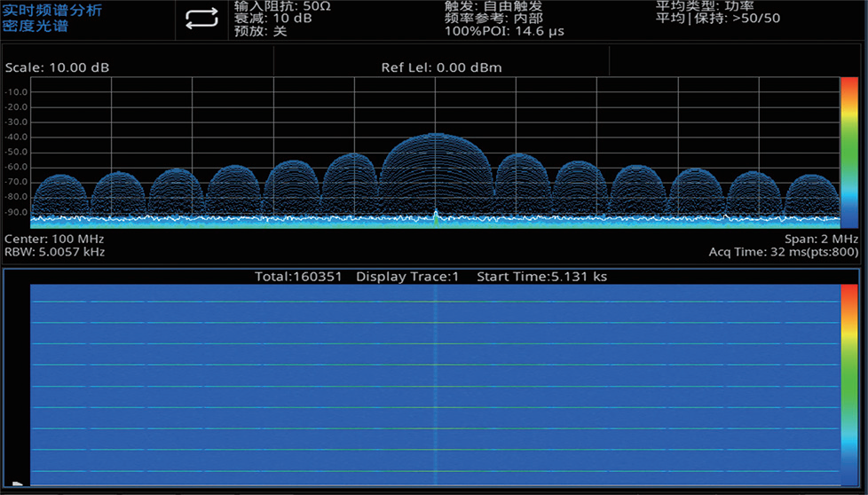The image size is (868, 495).
Task: Click the density spectrum color scale bar
Action: [x=849, y=153]
